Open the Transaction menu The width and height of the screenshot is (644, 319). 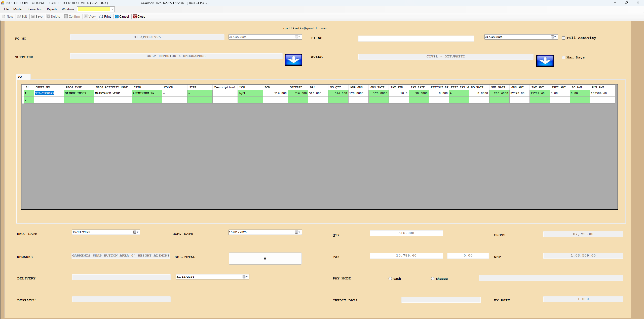click(35, 9)
